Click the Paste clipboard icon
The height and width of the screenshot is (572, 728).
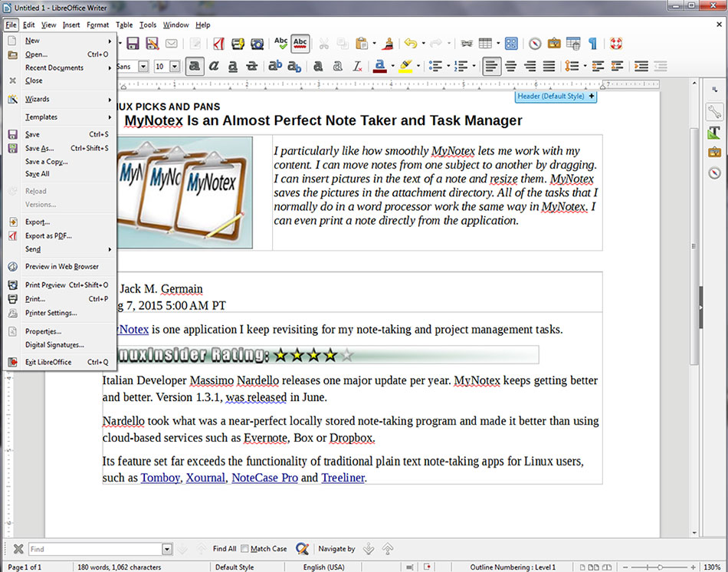point(362,44)
